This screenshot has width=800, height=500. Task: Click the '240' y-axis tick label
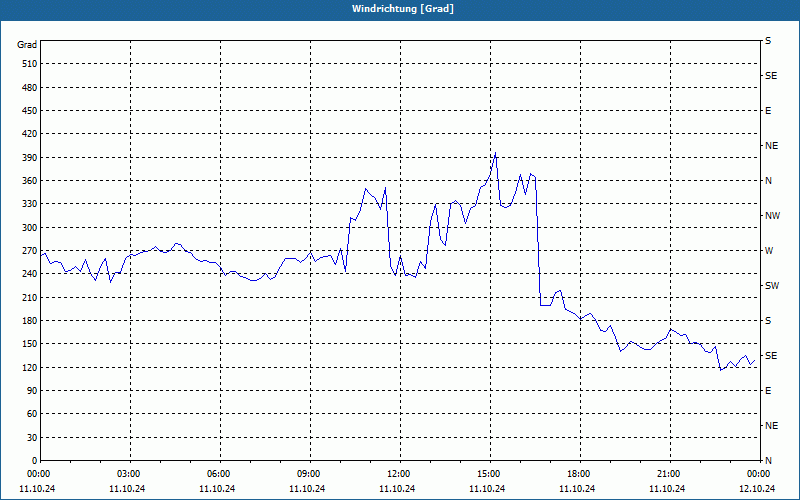click(x=30, y=273)
